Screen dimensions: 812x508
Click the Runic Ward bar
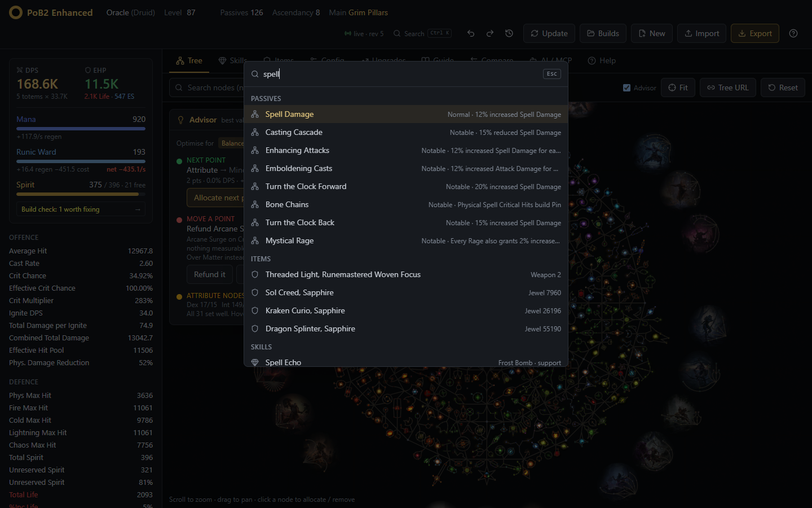(x=81, y=161)
